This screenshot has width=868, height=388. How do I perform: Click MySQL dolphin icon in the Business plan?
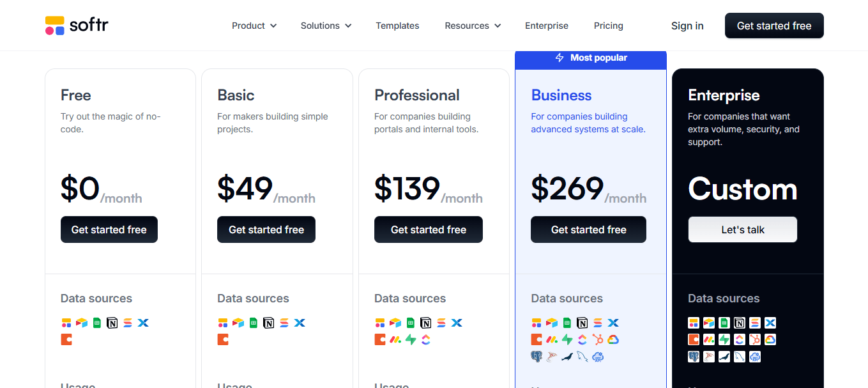click(x=582, y=357)
